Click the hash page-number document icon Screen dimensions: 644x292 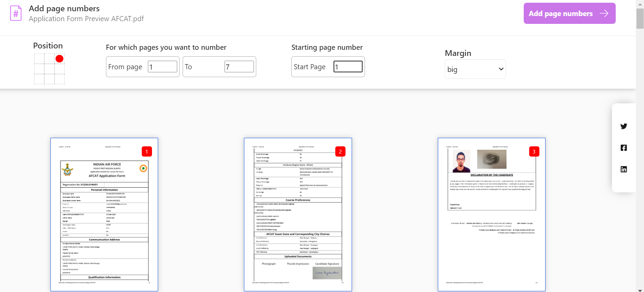tap(16, 13)
